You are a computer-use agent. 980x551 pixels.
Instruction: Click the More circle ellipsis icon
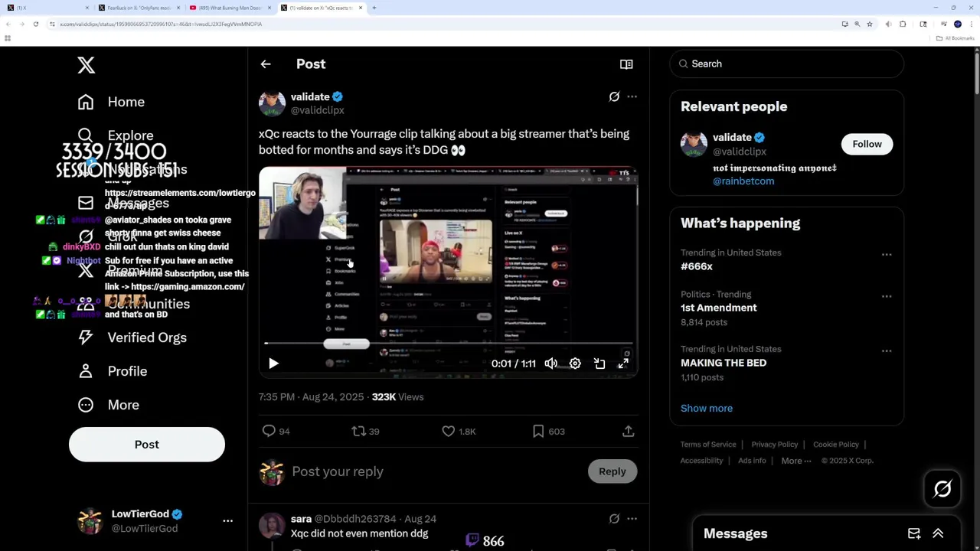[86, 405]
